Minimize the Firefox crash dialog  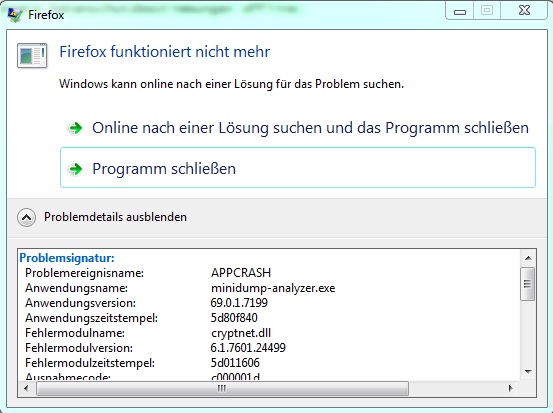[x=460, y=12]
